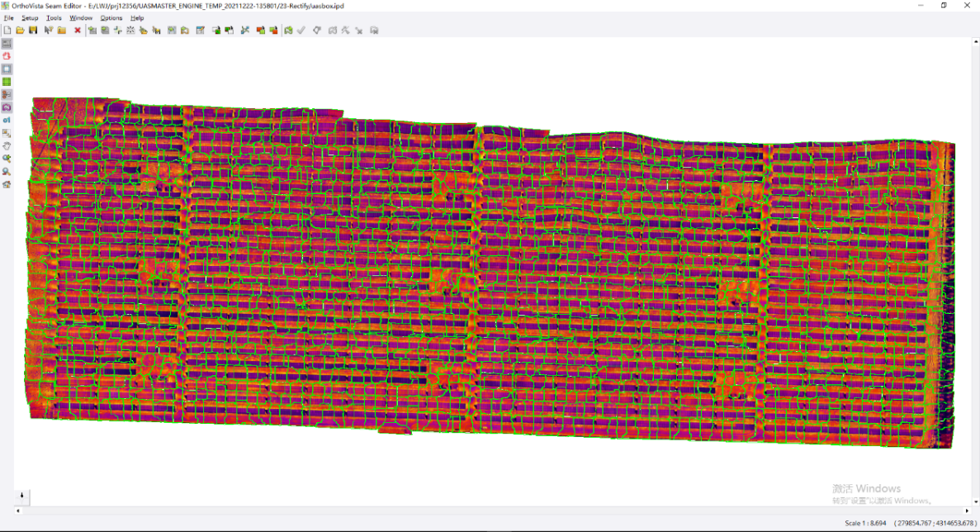Screen dimensions: 980x532
Task: Click the New file icon in toolbar
Action: point(7,31)
